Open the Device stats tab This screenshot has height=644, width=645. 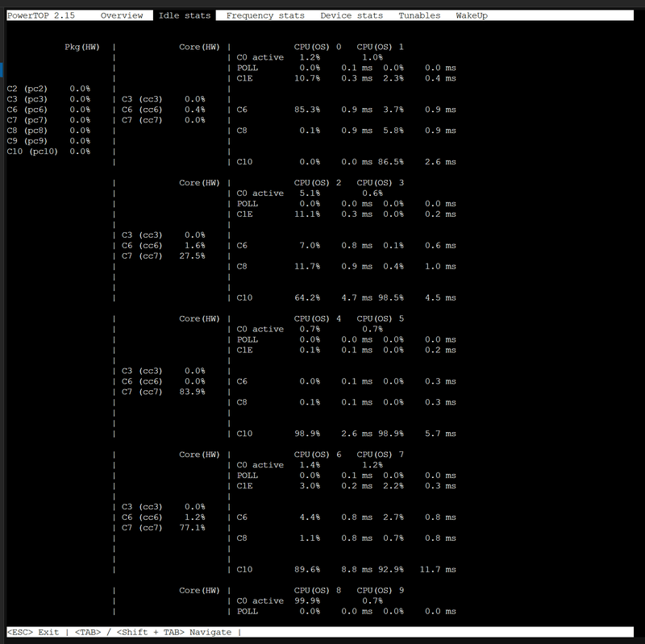(352, 14)
